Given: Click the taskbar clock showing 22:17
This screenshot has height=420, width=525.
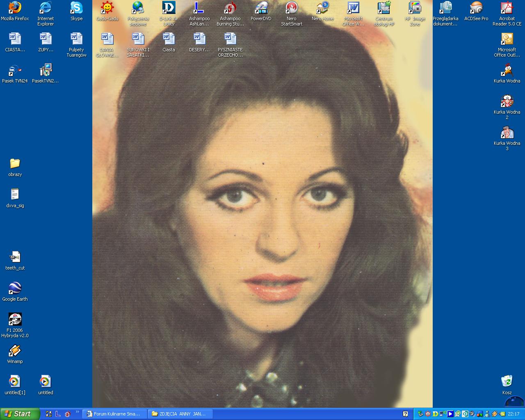Looking at the screenshot, I should point(514,414).
